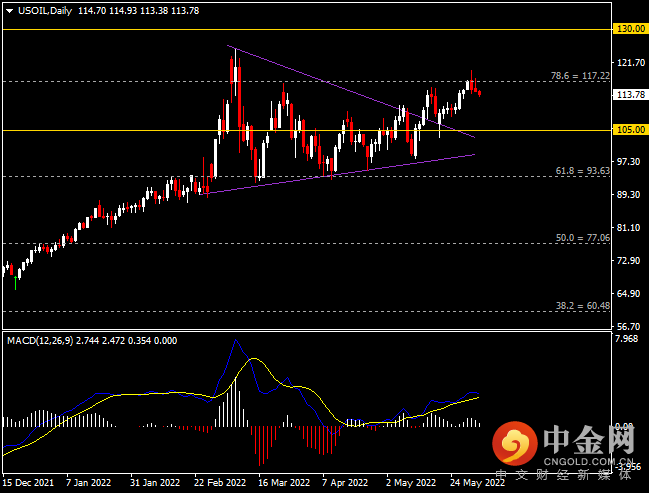Click the green up arrow marker

[16, 283]
